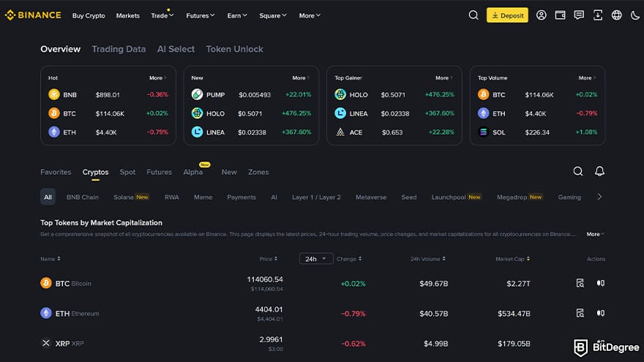Click More in Top Gainer card
Screen dimensions: 644x362
pyautogui.click(x=444, y=78)
